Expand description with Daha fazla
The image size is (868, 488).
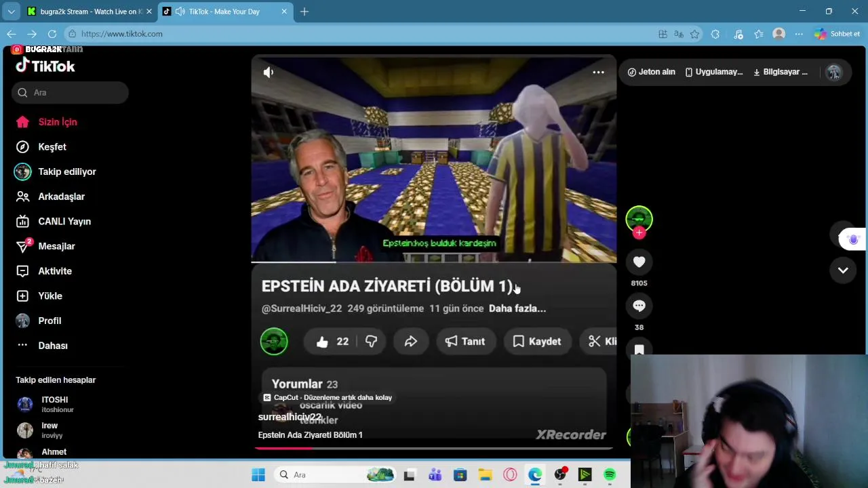tap(517, 308)
